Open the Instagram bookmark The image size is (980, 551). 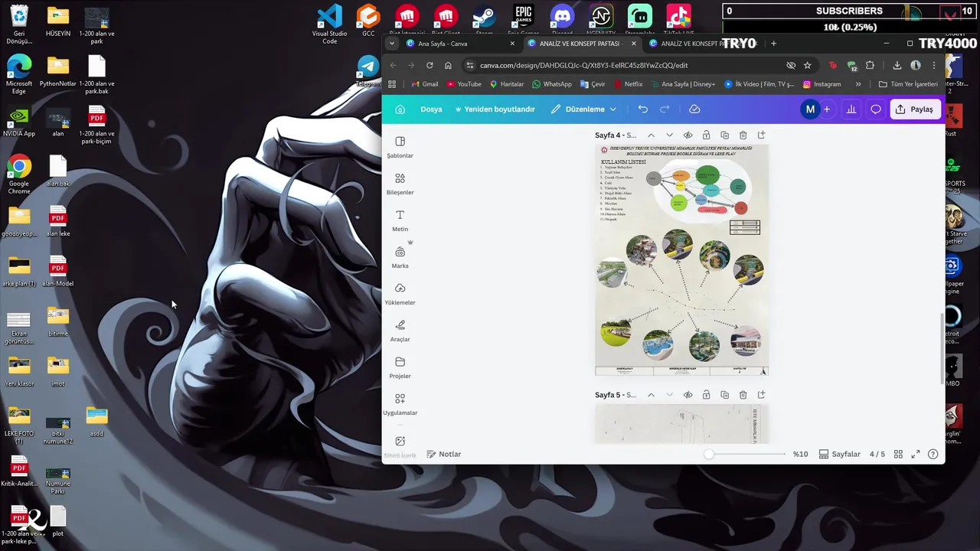point(822,84)
